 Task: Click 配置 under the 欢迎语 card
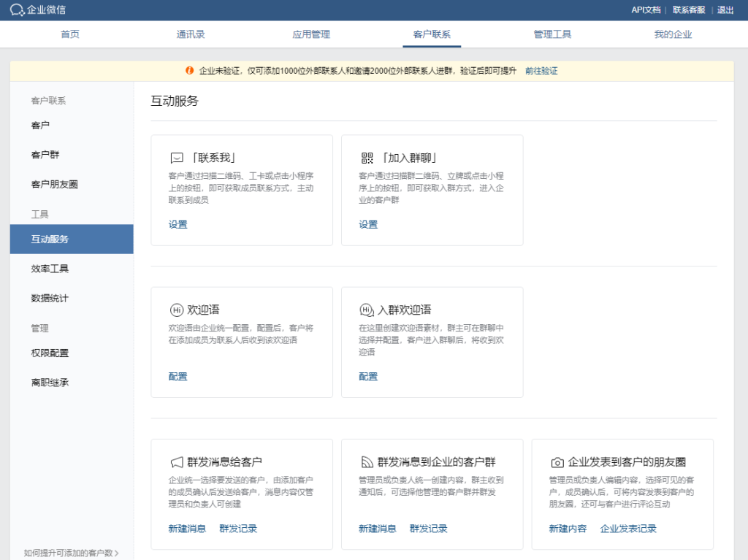coord(178,376)
